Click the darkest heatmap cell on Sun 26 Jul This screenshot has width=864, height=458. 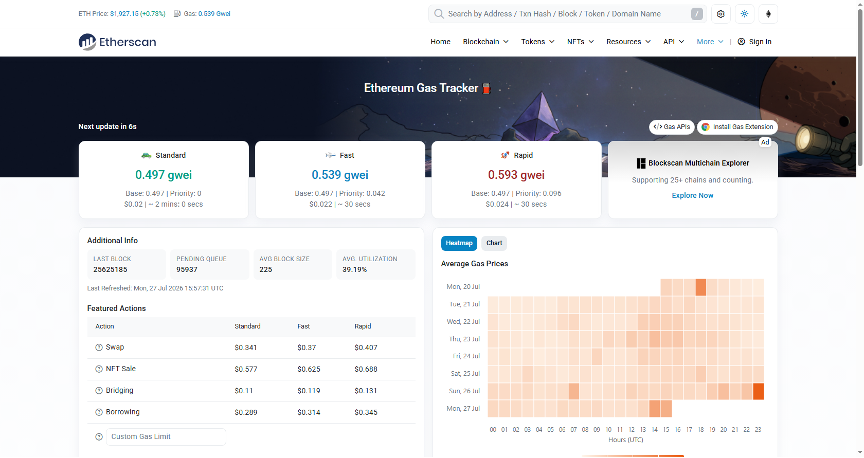tap(758, 391)
